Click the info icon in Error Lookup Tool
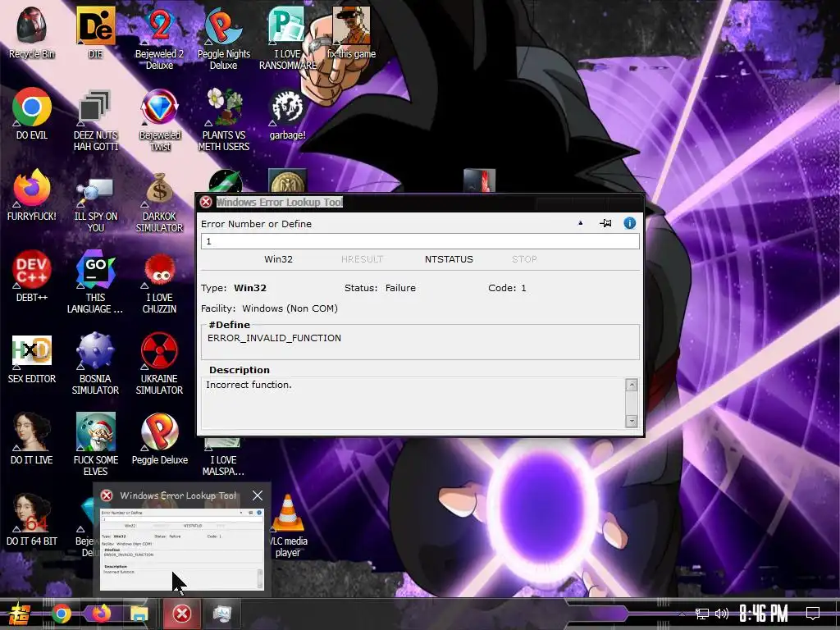 click(629, 223)
